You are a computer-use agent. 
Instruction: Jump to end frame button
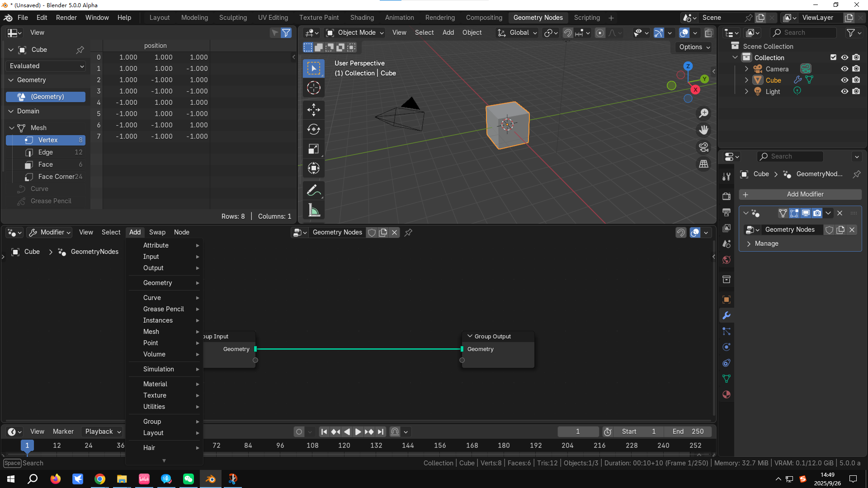[x=381, y=432]
